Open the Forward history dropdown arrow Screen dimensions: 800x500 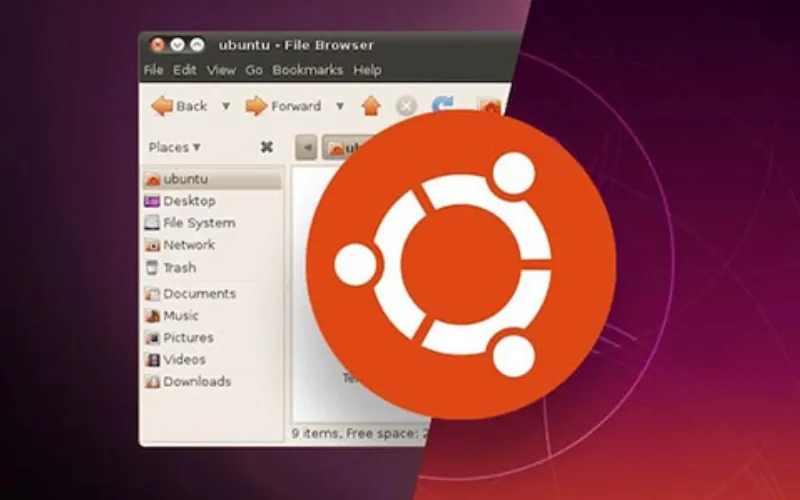pos(340,106)
